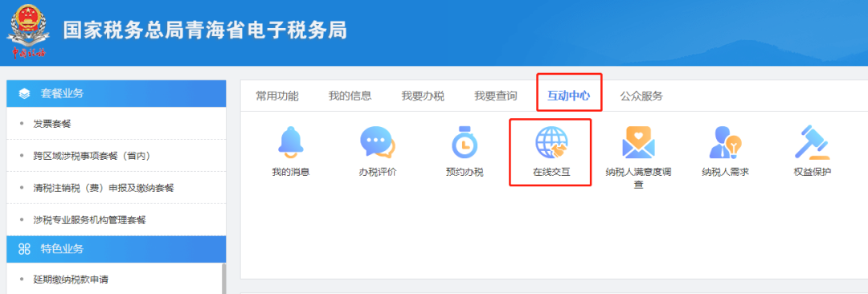Click the sidebar vertical scrollbar
Screen dimensions: 868x294
click(223, 279)
